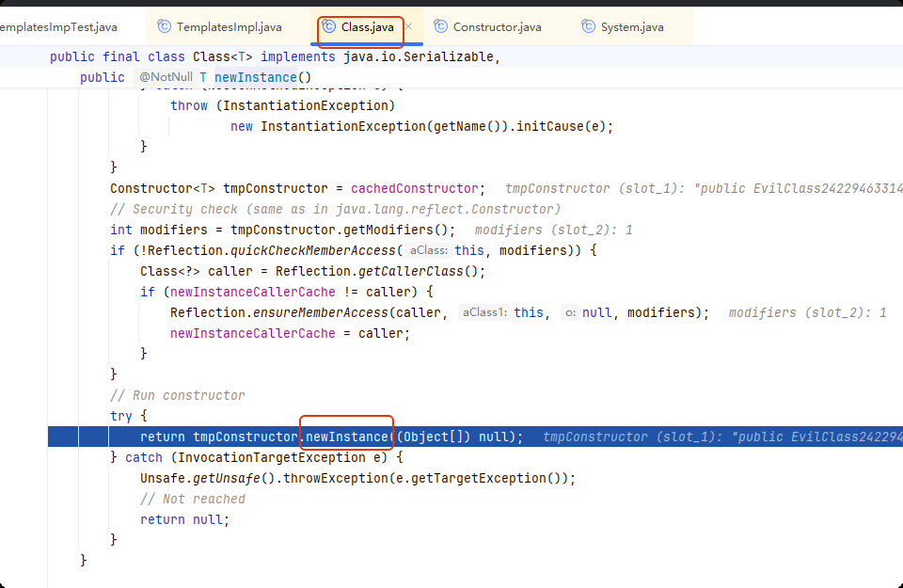Viewport: 903px width, 588px height.
Task: Select the System.java tab
Action: tap(631, 27)
